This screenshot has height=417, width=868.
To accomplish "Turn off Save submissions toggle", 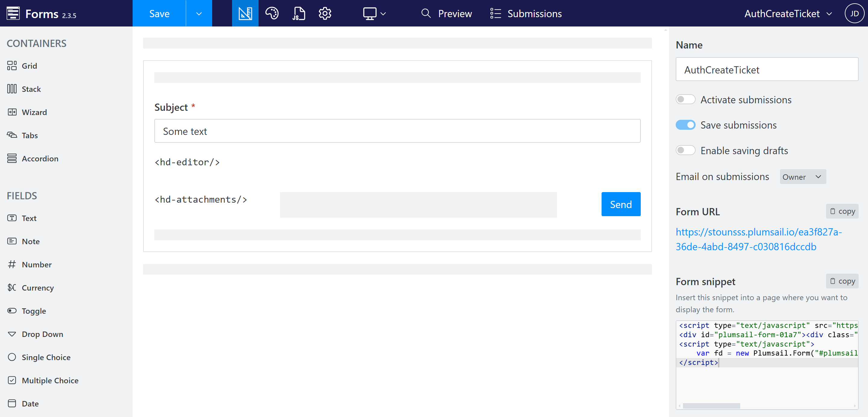I will [x=685, y=125].
